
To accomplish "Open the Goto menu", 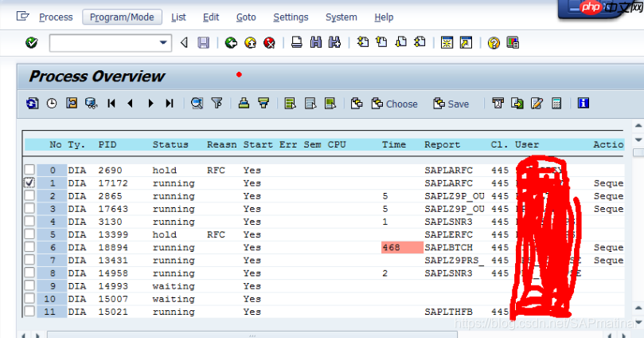I will pos(246,18).
